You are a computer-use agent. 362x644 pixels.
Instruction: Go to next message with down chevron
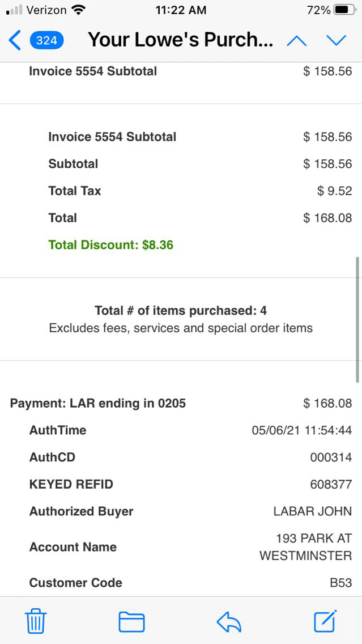pyautogui.click(x=336, y=40)
